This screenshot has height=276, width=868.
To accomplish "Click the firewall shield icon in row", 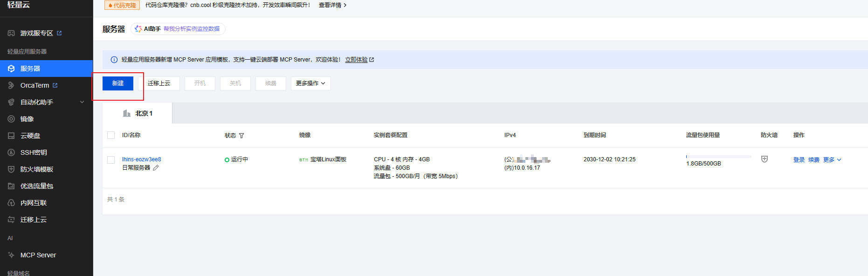I will (765, 159).
